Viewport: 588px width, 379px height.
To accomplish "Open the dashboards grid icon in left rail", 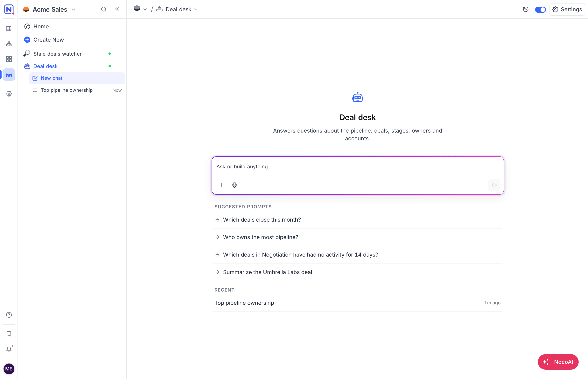I will (9, 59).
